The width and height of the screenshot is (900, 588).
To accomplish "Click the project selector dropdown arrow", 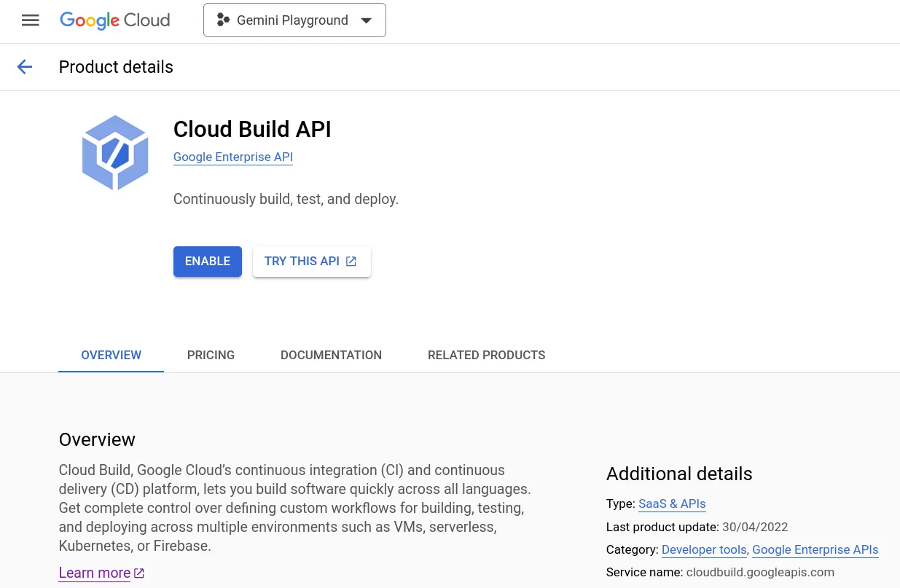I will click(x=367, y=20).
